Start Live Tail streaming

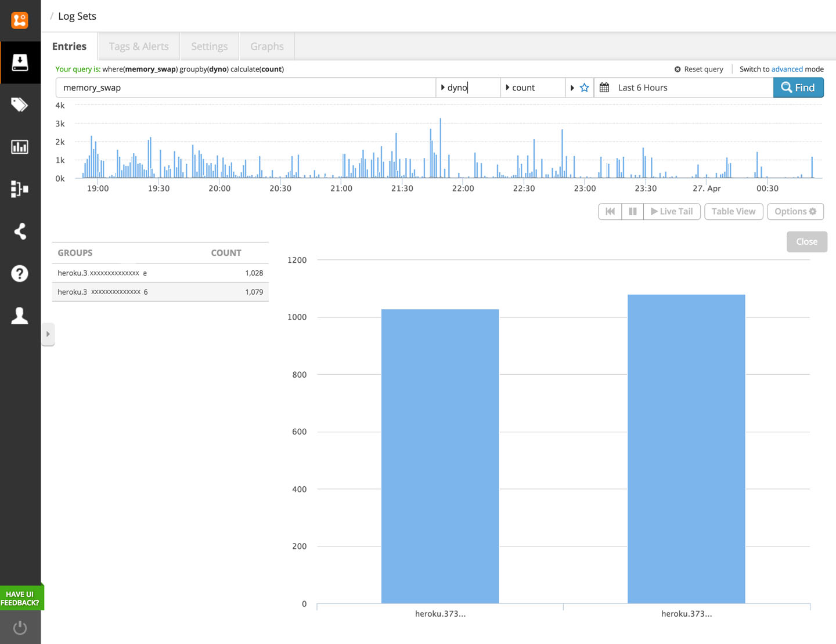(x=672, y=212)
